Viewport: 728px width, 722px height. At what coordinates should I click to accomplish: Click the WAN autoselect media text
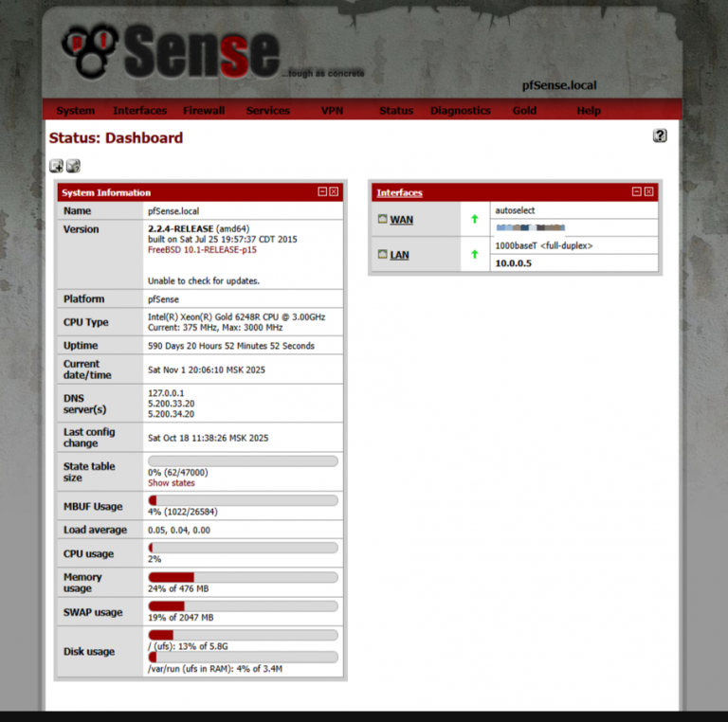[x=515, y=210]
